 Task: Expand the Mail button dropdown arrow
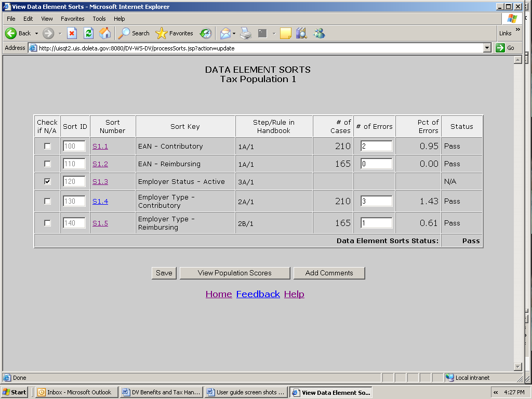234,33
